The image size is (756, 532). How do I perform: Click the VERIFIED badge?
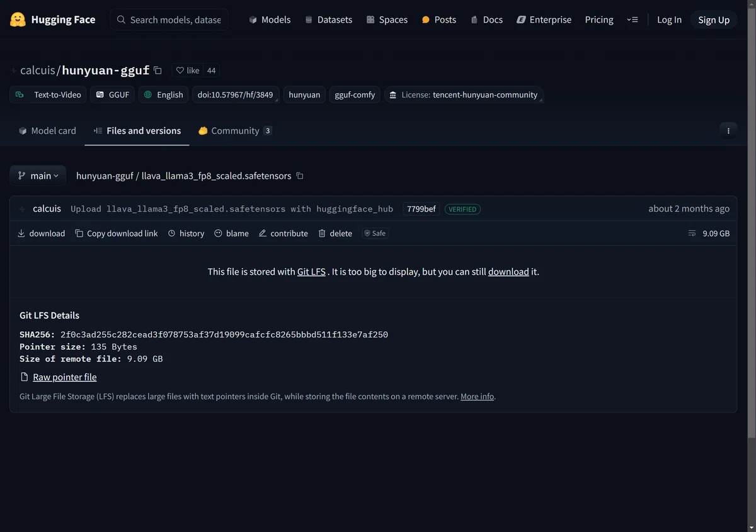[462, 209]
